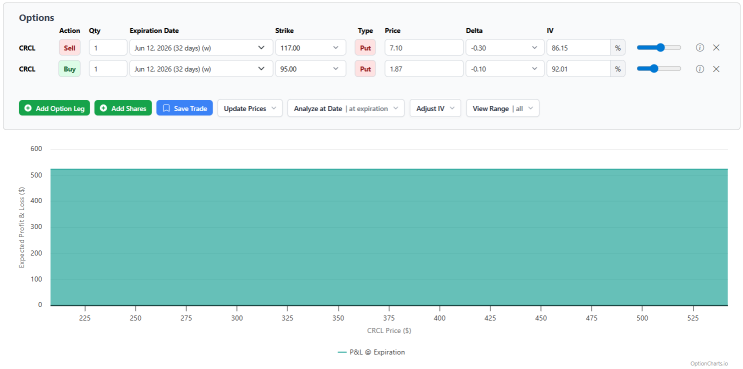Open the Analyze at Date menu

coord(346,108)
